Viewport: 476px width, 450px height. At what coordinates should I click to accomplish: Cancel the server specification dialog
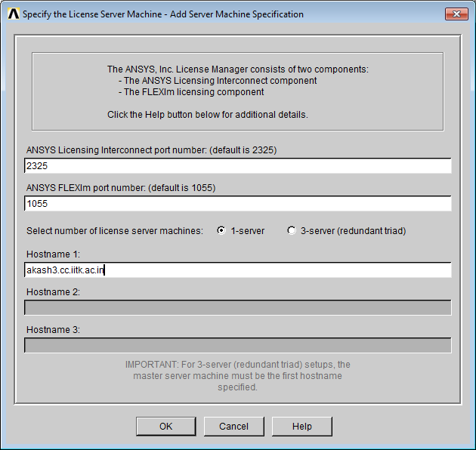[x=233, y=427]
